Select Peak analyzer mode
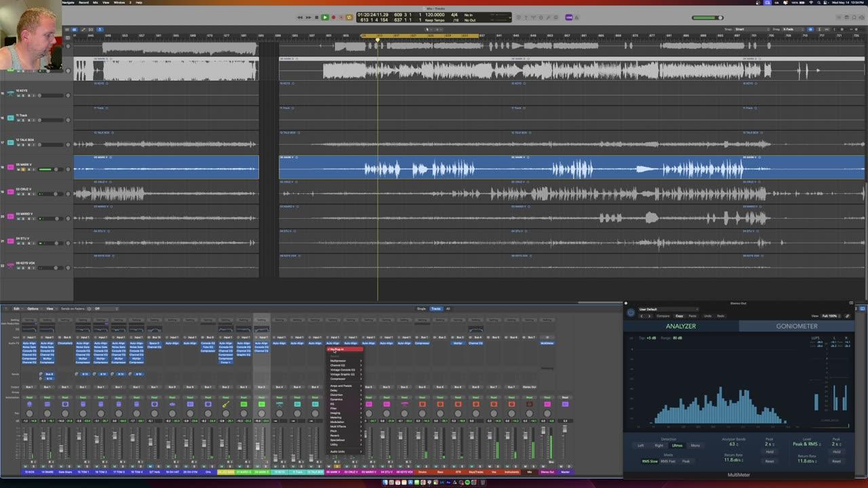Screen dimensions: 868x488 686,462
